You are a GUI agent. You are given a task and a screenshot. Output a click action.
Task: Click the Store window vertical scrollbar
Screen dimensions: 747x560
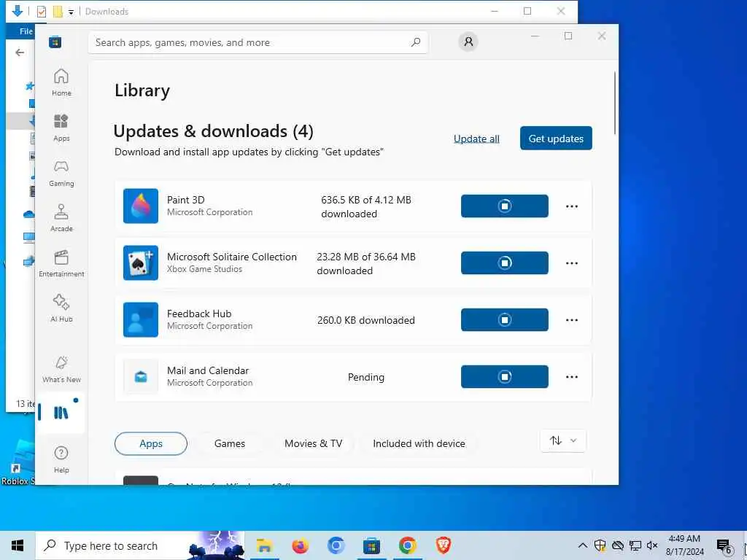tap(615, 103)
